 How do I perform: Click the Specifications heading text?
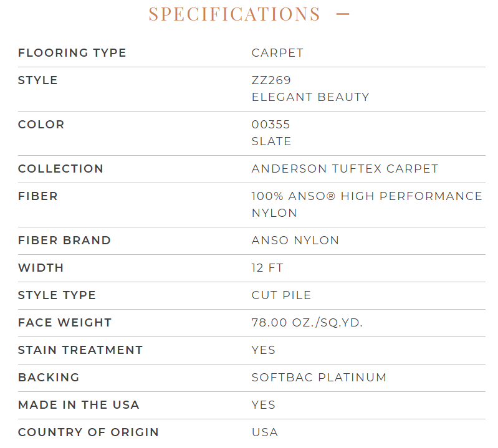[x=234, y=14]
